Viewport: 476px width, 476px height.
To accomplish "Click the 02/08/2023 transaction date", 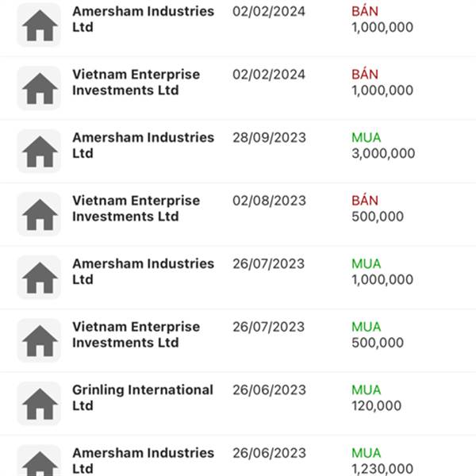I will [x=268, y=201].
